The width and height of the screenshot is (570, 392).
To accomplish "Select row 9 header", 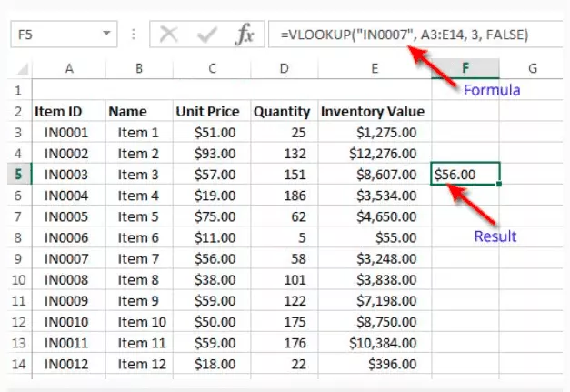I will point(17,257).
